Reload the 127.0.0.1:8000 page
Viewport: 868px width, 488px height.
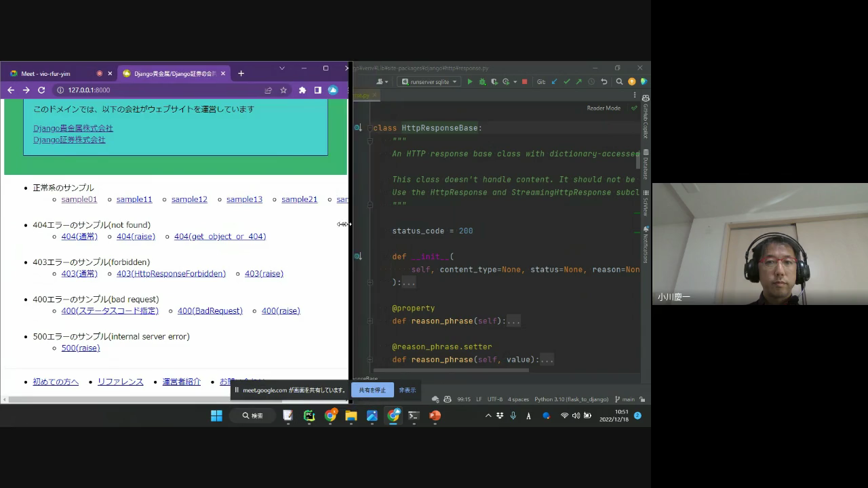41,90
